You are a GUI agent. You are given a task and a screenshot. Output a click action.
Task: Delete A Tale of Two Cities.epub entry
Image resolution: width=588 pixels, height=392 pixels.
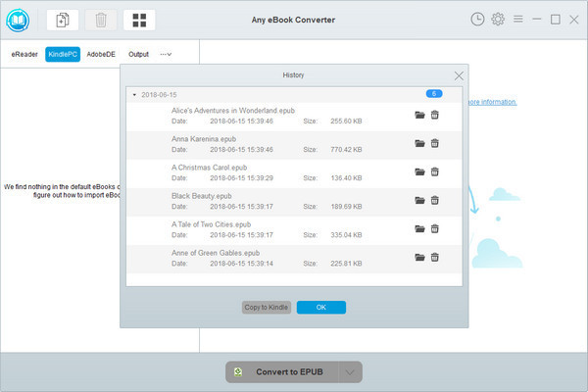point(434,228)
